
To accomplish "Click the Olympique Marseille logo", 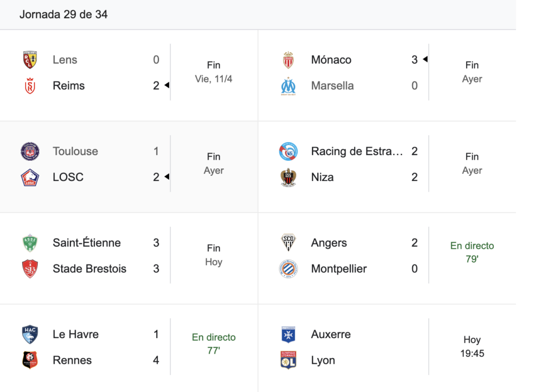I will 288,86.
